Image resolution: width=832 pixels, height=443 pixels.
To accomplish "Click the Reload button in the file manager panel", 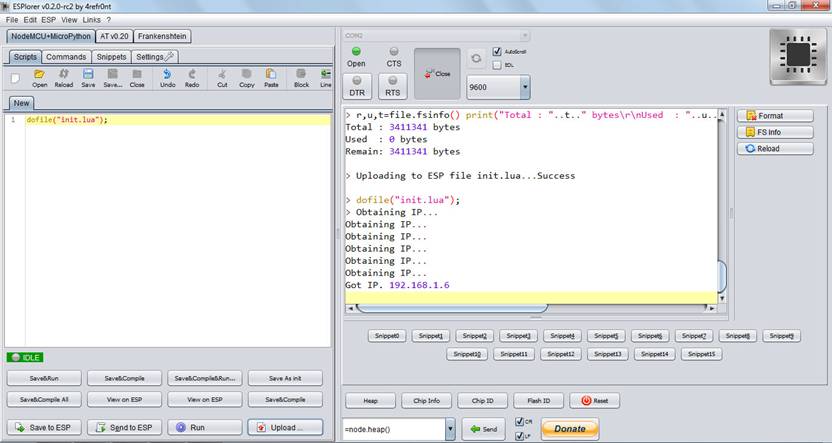I will pyautogui.click(x=775, y=149).
